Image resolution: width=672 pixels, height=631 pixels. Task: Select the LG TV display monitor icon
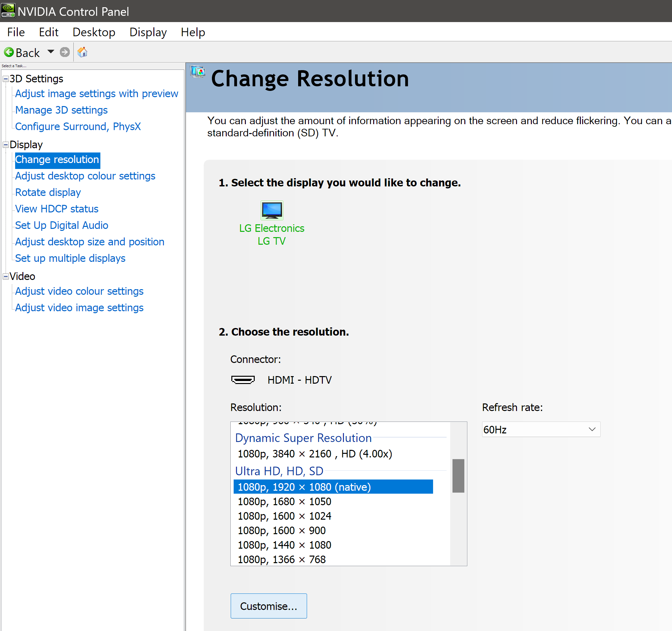272,210
